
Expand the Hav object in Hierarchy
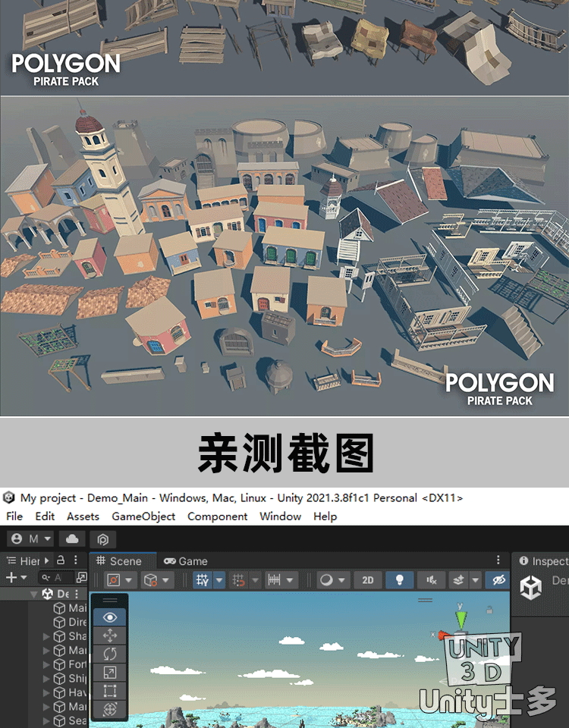[46, 692]
